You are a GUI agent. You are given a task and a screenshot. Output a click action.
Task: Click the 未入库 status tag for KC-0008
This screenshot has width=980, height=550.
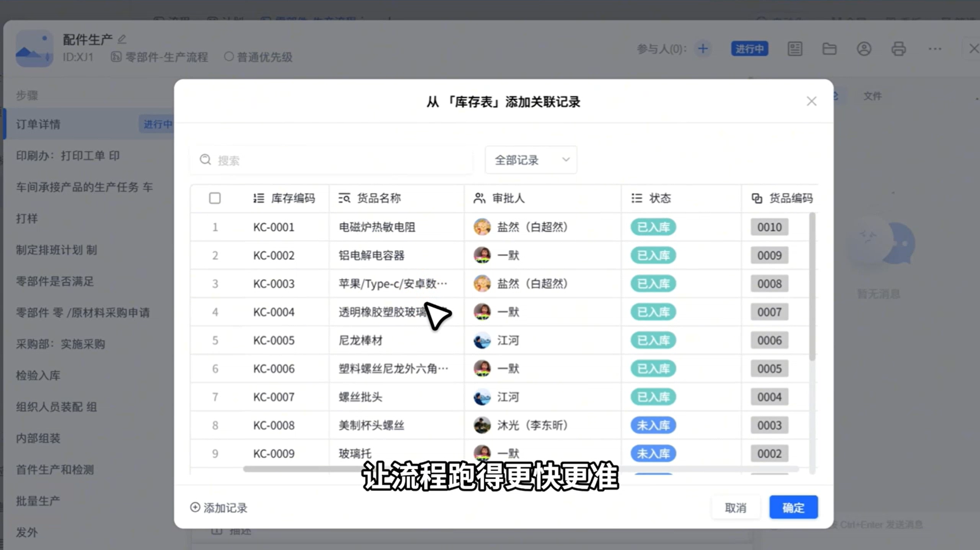pos(653,425)
